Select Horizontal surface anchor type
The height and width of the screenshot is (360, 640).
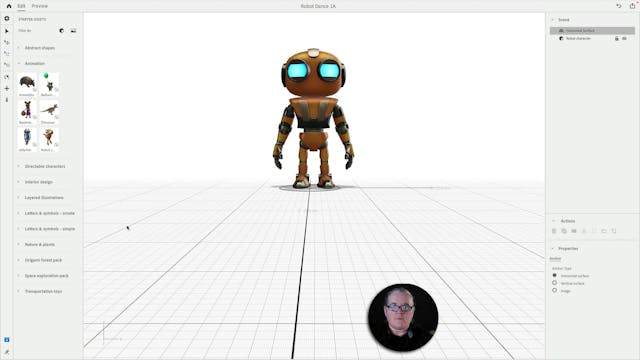[554, 276]
